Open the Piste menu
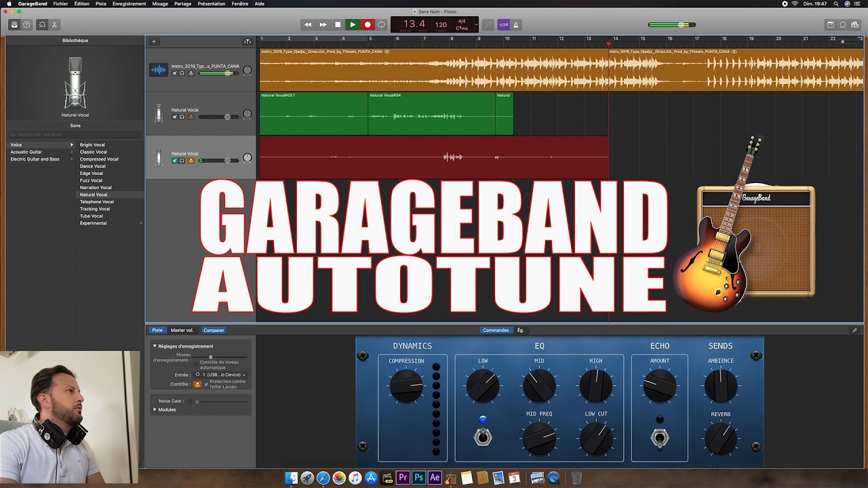Image resolution: width=868 pixels, height=488 pixels. click(101, 3)
